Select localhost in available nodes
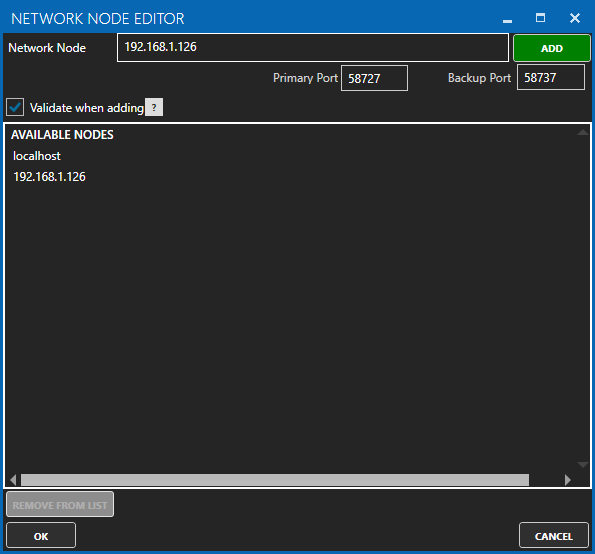Viewport: 595px width, 554px height. [36, 156]
